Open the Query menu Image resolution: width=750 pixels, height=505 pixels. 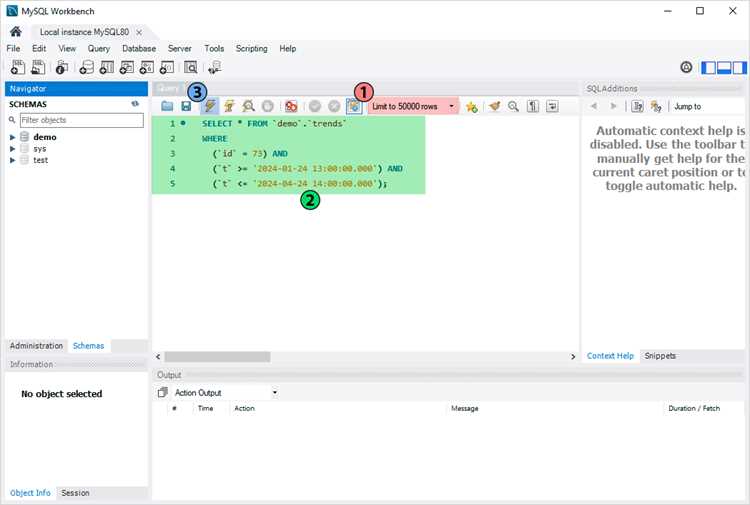(99, 48)
